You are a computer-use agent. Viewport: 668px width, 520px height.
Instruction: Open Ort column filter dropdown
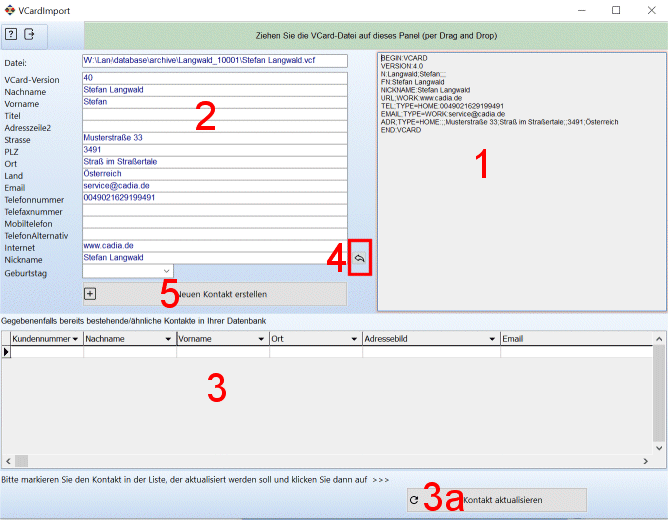point(354,339)
